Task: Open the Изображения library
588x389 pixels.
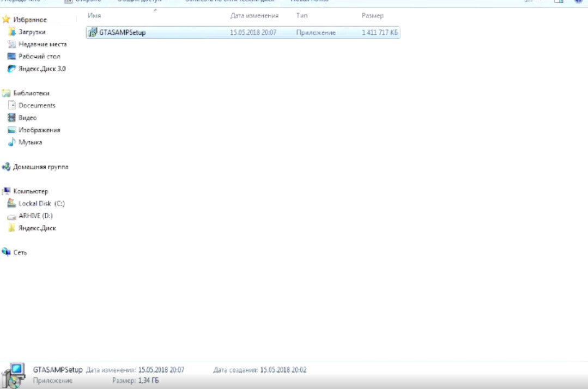Action: (x=39, y=130)
